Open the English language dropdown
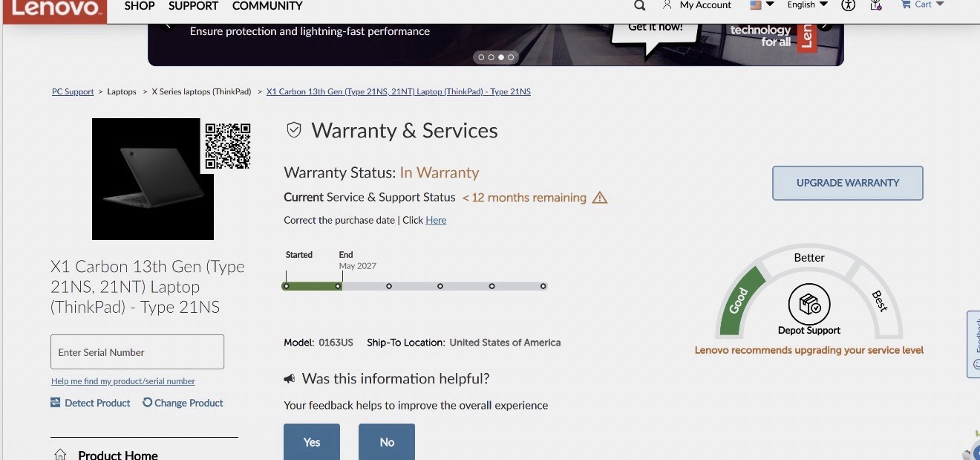 tap(807, 4)
